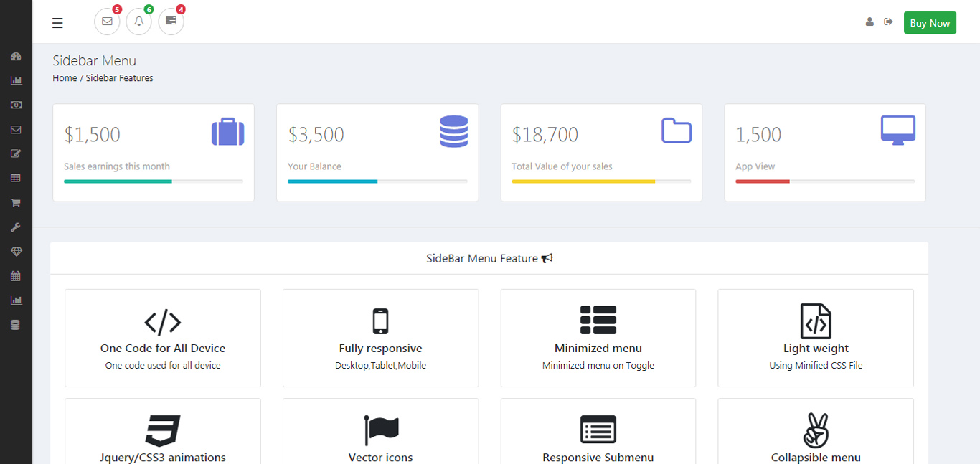Click the bullhorn icon beside SideBar Menu Feature
The width and height of the screenshot is (980, 464).
coord(547,259)
